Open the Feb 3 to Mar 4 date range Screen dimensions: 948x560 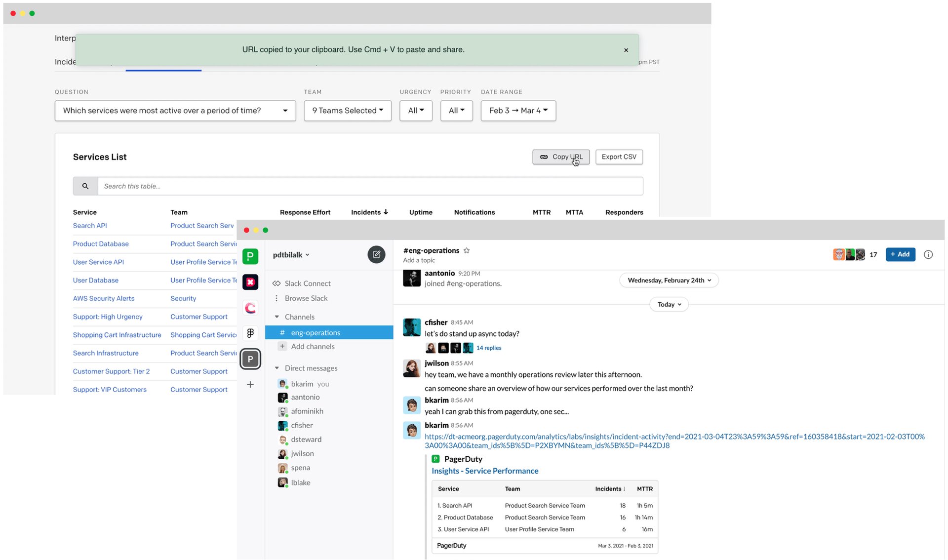pyautogui.click(x=518, y=111)
